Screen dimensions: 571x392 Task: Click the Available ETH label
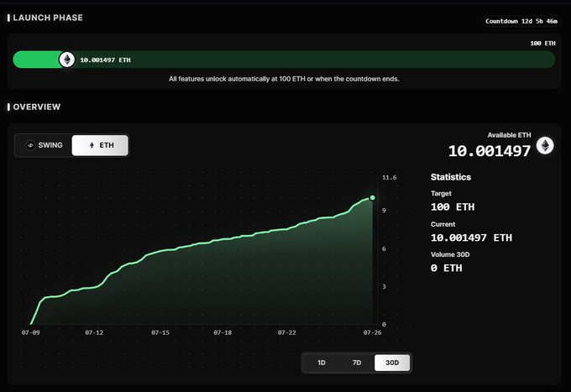point(509,135)
